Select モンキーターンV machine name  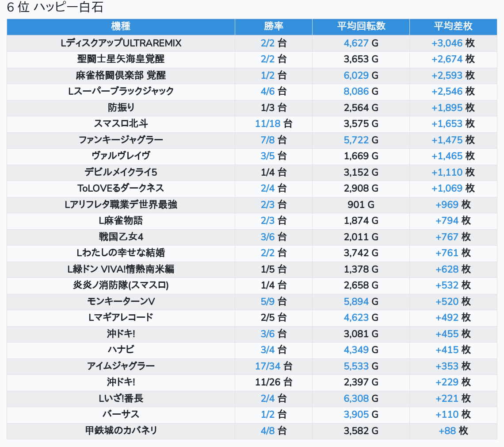(x=121, y=301)
